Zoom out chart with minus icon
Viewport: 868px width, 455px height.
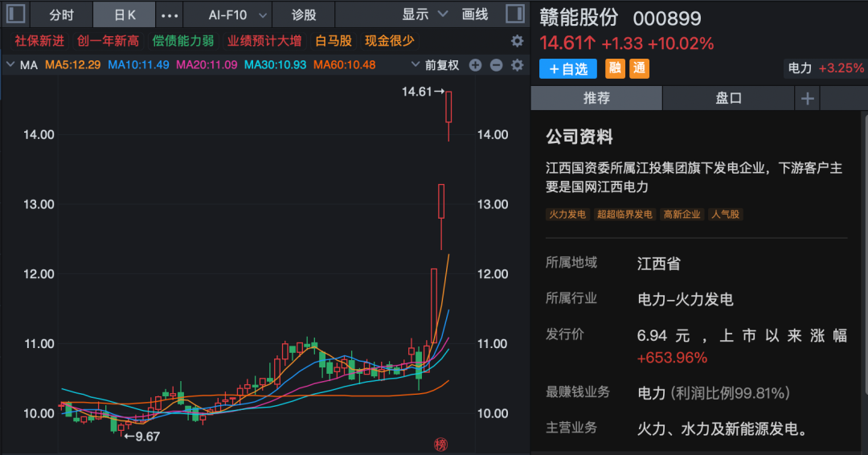pyautogui.click(x=496, y=65)
